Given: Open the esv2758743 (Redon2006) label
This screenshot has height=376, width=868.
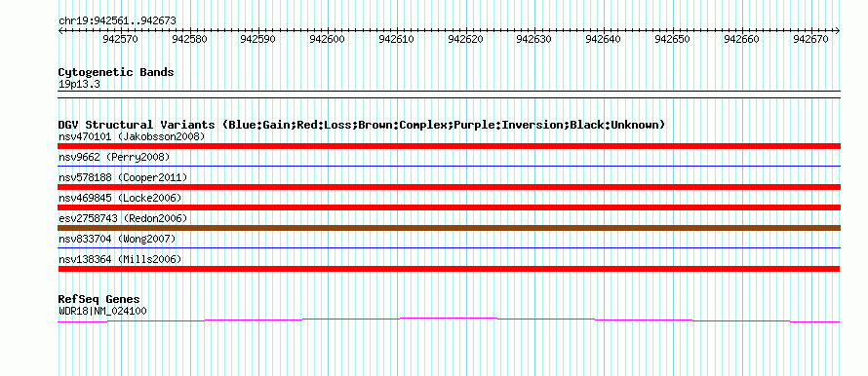Looking at the screenshot, I should click(x=123, y=218).
